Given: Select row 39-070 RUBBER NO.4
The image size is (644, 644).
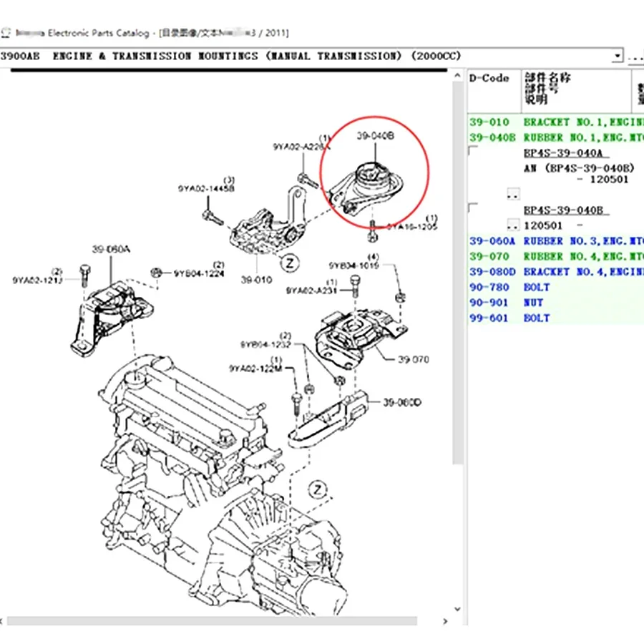Looking at the screenshot, I should (x=556, y=256).
